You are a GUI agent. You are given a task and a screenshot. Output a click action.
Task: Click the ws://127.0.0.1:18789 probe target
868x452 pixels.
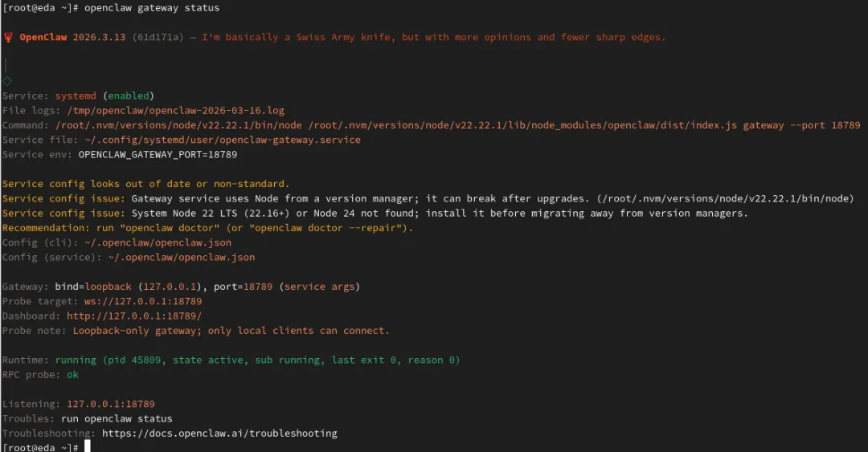tap(143, 301)
